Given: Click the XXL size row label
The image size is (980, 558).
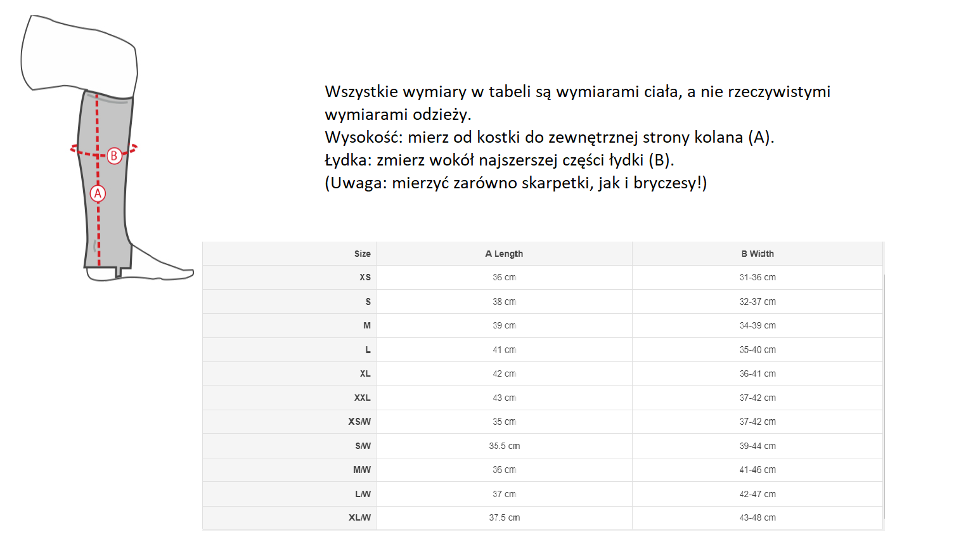Looking at the screenshot, I should 362,398.
